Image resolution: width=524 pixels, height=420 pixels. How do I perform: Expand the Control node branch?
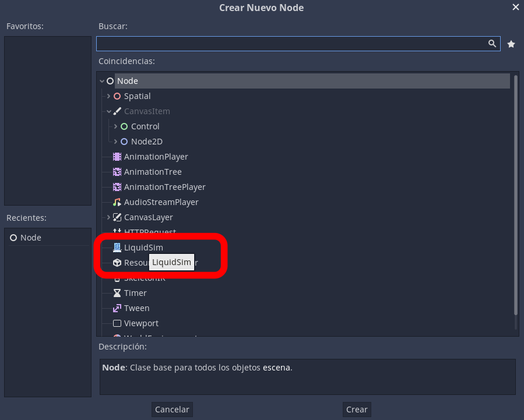click(x=115, y=126)
